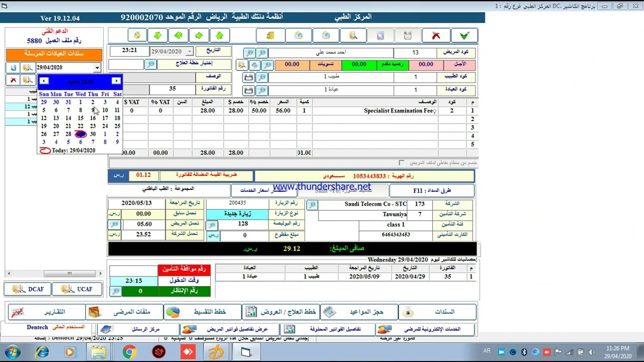Click عرض تفاصيل فواتير المريض button
The image size is (644, 362).
pos(229,329)
